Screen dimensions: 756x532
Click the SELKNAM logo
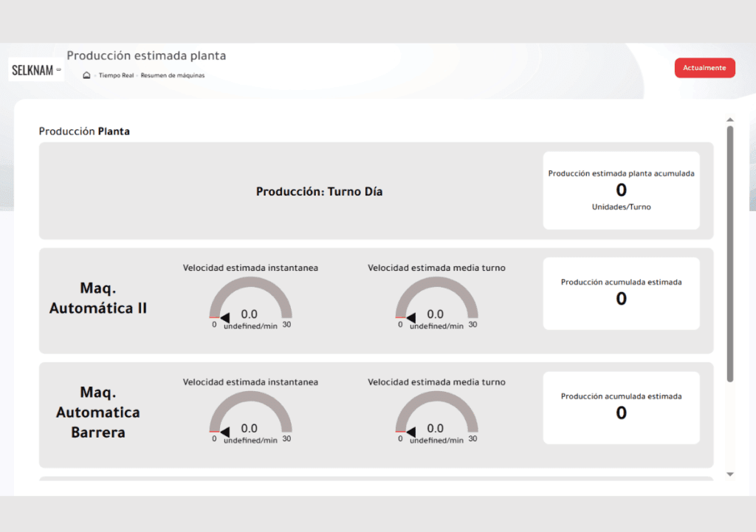pos(35,70)
